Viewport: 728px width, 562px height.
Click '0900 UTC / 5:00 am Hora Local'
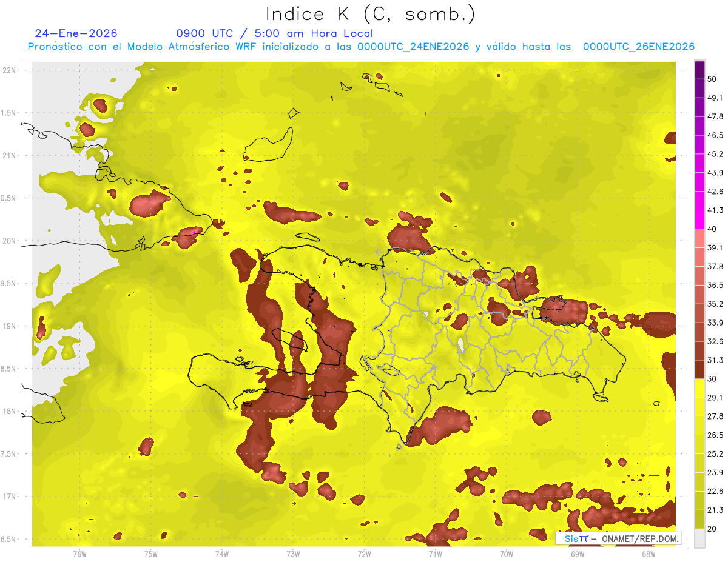[x=275, y=33]
